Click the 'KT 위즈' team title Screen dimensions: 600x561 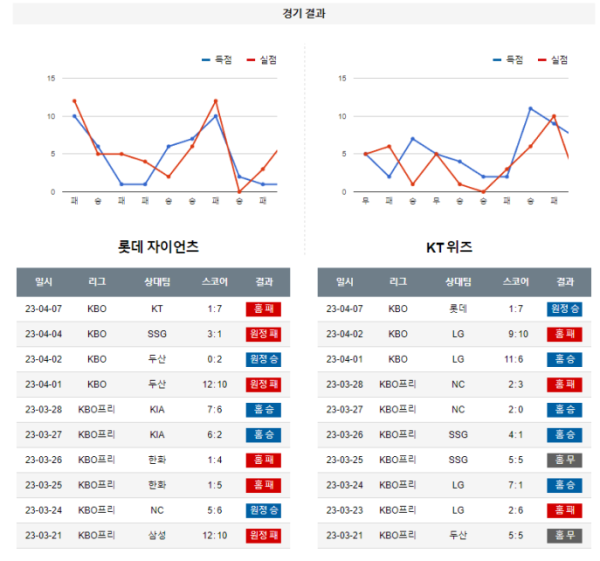click(449, 247)
